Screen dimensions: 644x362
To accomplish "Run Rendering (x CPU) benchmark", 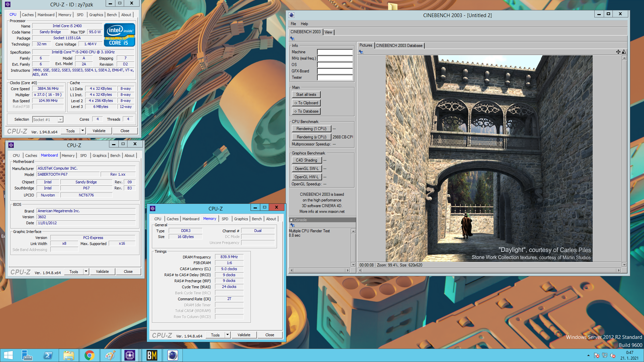I will coord(311,137).
